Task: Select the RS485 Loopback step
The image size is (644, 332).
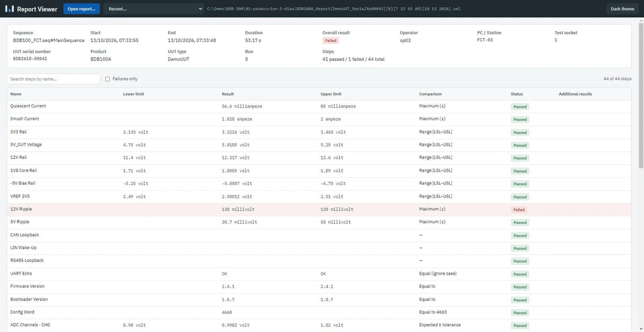Action: (x=319, y=261)
